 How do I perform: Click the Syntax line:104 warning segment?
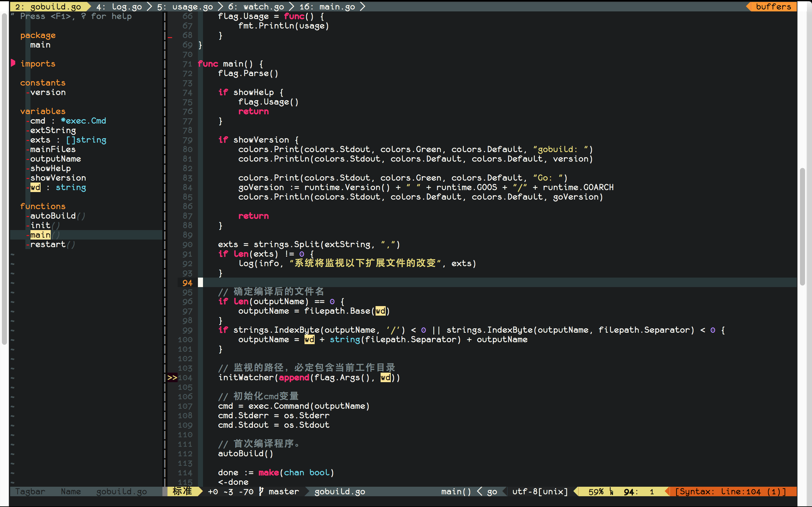(730, 491)
